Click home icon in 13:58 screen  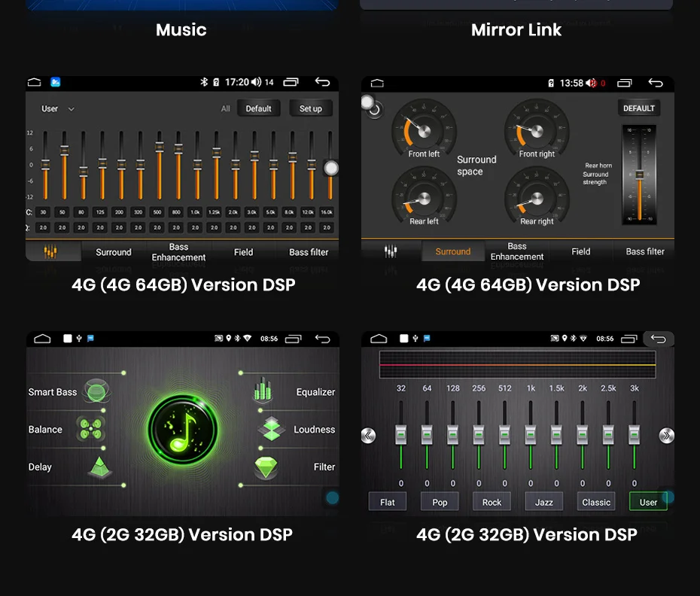(x=377, y=83)
